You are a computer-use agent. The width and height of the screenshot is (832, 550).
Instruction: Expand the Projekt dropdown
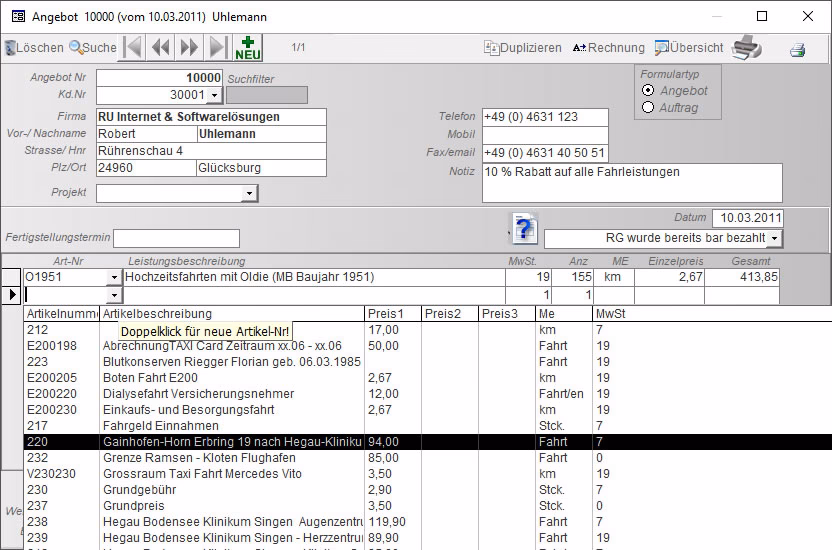[249, 193]
